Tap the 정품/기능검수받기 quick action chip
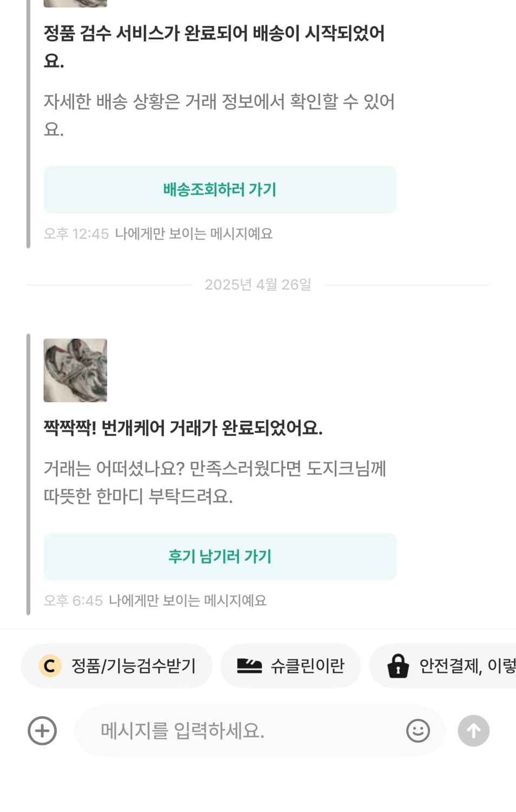The width and height of the screenshot is (516, 812). pos(117,666)
